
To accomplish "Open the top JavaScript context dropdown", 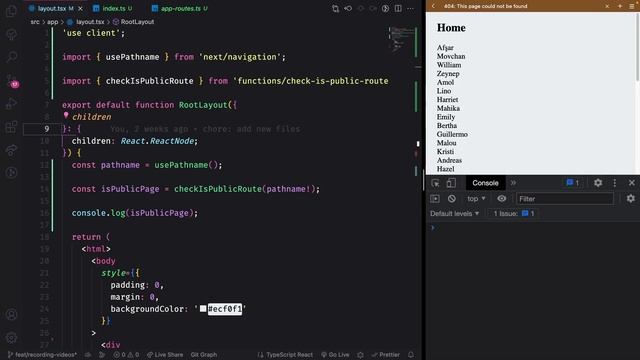I will pyautogui.click(x=476, y=199).
